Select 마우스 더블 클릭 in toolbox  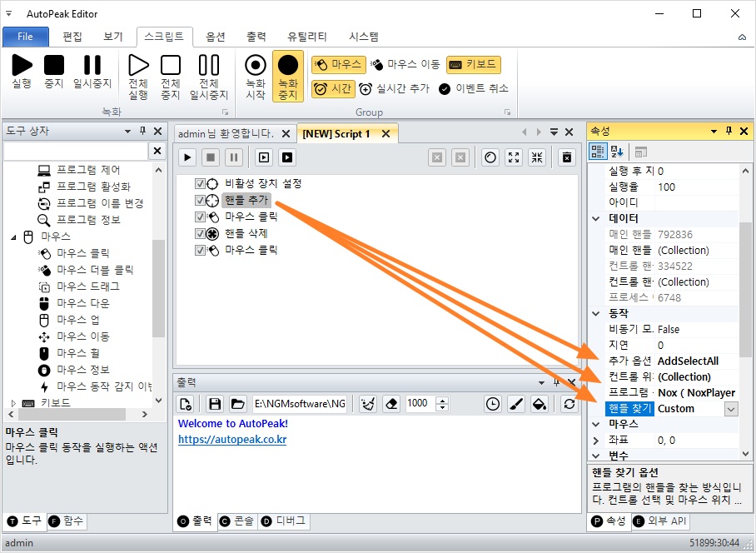pos(95,270)
